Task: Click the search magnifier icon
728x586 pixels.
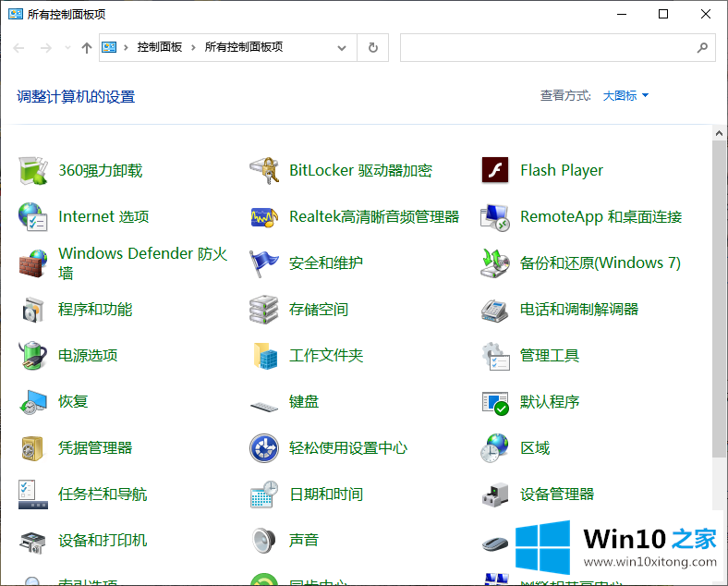Action: click(702, 48)
